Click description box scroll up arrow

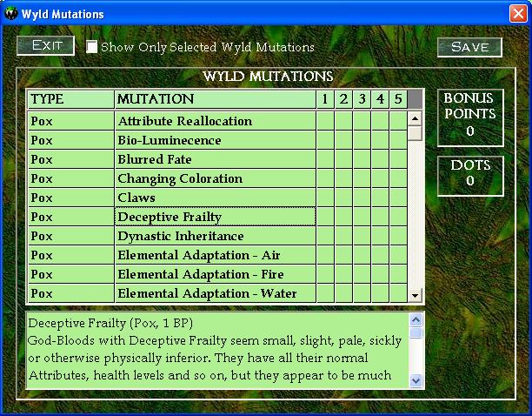click(416, 319)
